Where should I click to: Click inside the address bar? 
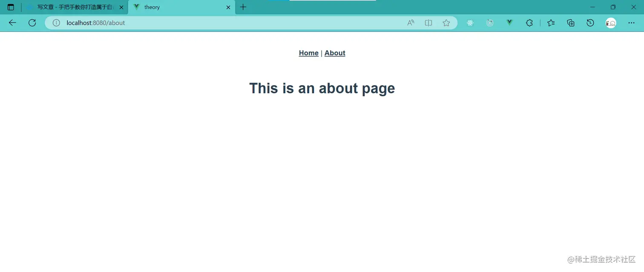pos(170,23)
